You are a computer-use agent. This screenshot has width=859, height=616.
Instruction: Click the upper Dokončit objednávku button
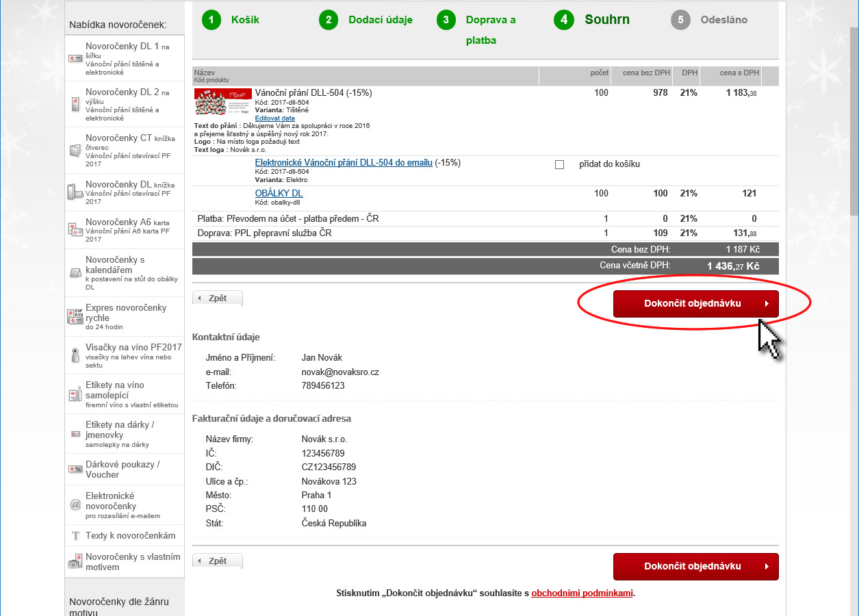pyautogui.click(x=696, y=304)
